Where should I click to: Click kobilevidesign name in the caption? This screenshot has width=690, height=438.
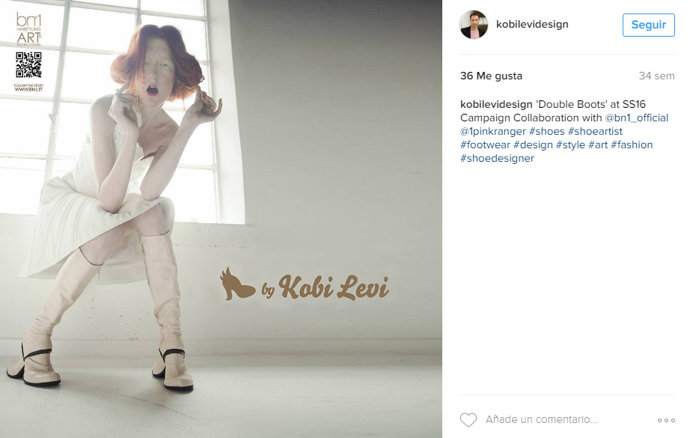click(496, 104)
